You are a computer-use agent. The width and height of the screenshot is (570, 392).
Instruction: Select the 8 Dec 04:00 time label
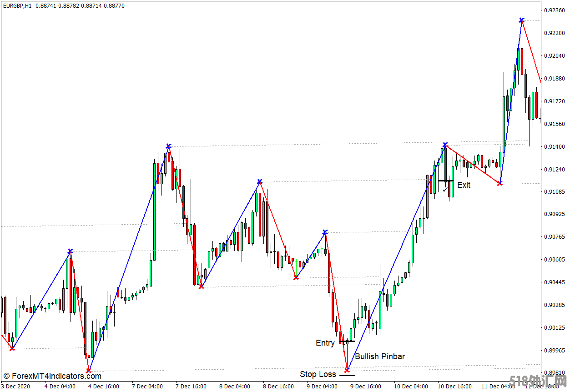click(x=235, y=387)
